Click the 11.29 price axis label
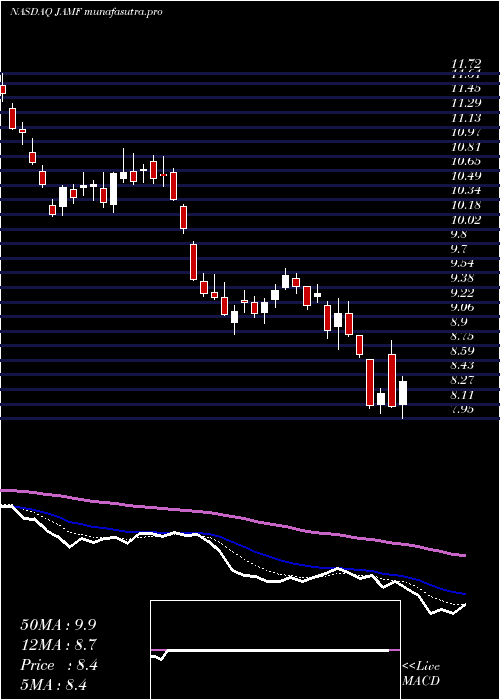The width and height of the screenshot is (500, 700). coord(466,103)
